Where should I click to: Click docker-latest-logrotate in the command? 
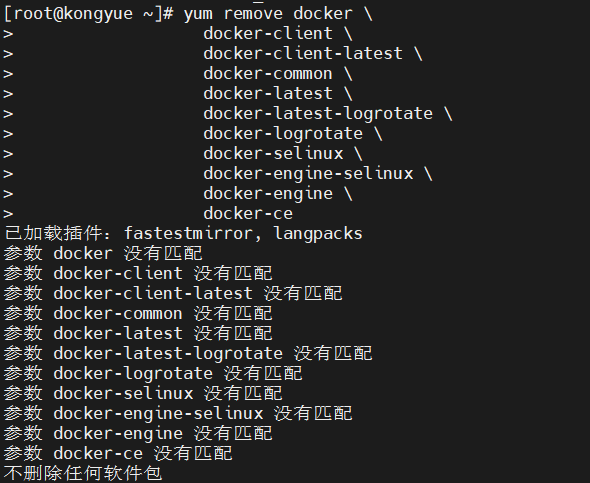tap(318, 114)
